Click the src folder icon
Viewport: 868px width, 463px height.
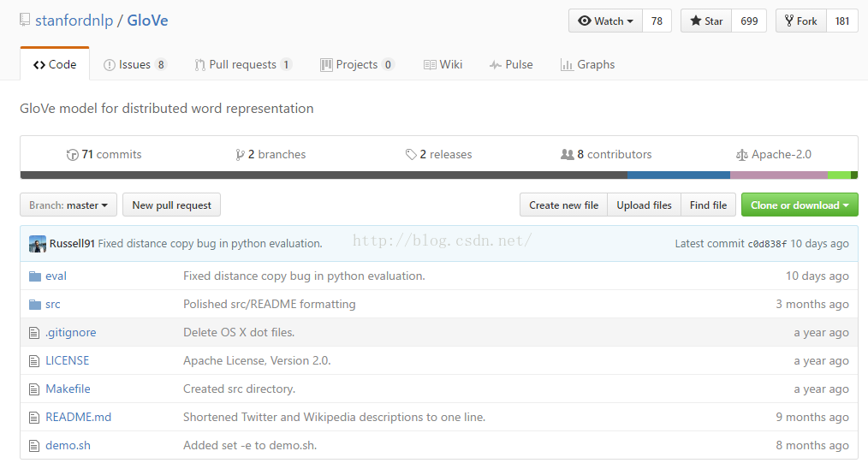35,304
